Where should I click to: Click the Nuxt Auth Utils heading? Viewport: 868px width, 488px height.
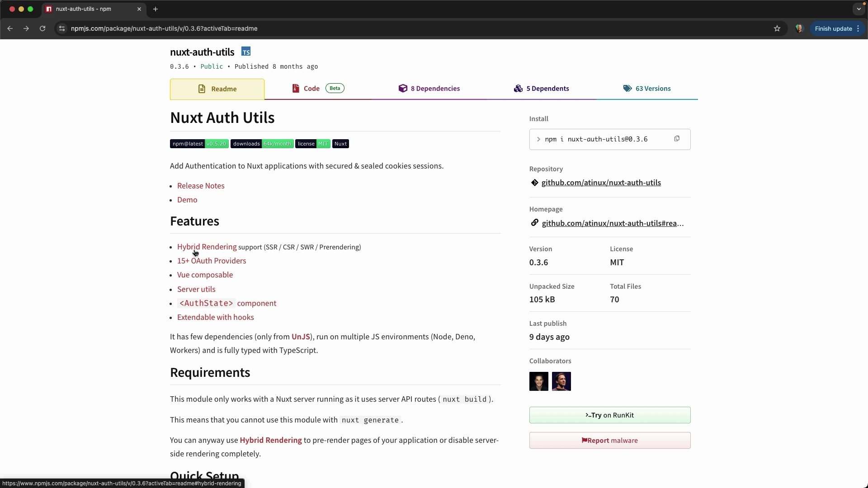point(222,117)
